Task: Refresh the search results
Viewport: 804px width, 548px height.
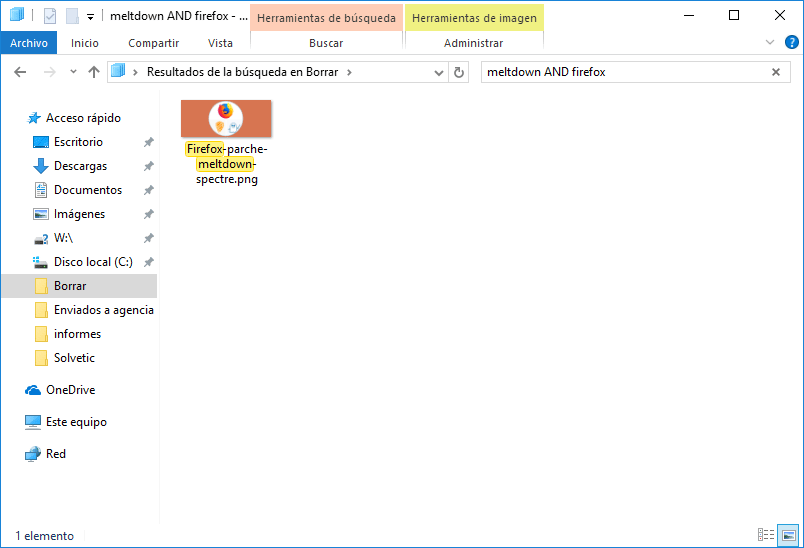Action: pos(459,72)
